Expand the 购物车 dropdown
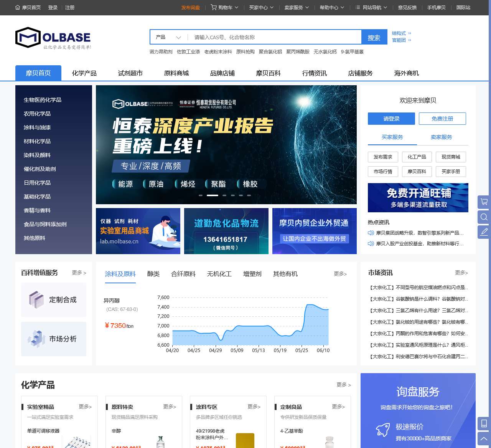Screen dimensions: 491x448 236,7
